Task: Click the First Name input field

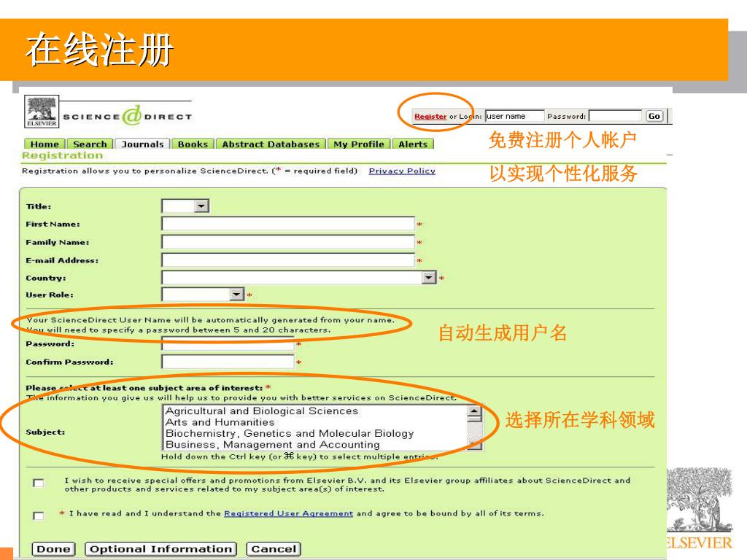Action: click(x=288, y=224)
